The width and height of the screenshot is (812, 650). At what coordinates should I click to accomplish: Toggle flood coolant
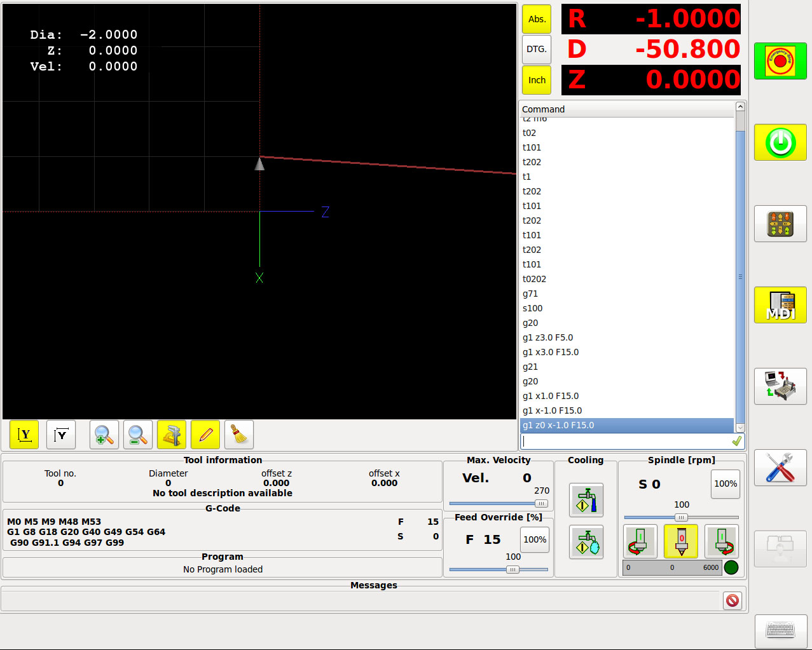click(586, 500)
